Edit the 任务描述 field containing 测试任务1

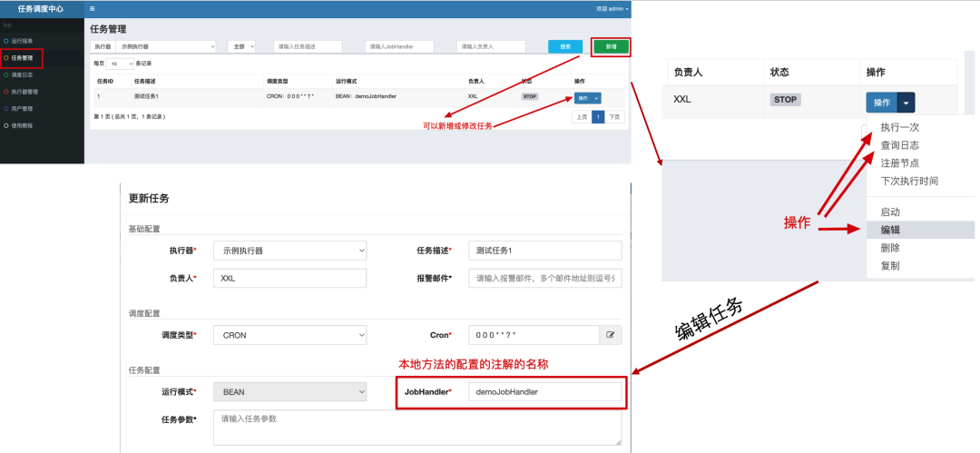[x=545, y=251]
